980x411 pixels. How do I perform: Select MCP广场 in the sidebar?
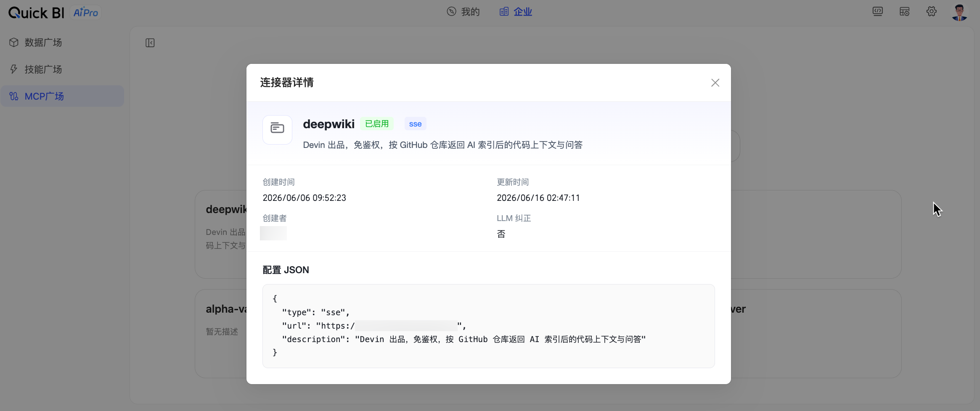[x=62, y=96]
